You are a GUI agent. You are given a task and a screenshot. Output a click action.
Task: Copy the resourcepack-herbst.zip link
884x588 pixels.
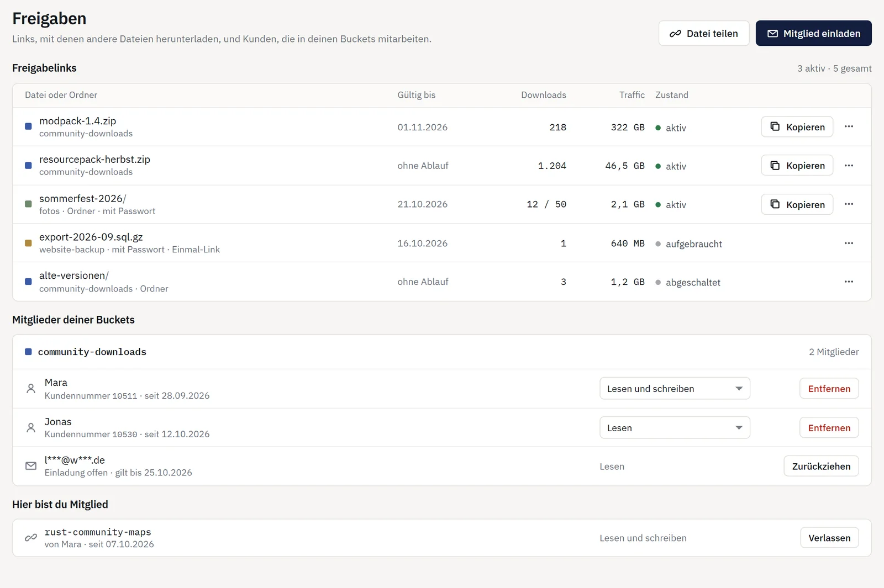[x=797, y=165]
